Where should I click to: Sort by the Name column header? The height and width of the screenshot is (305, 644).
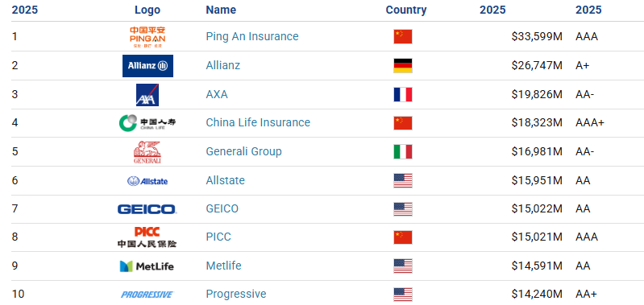point(221,10)
